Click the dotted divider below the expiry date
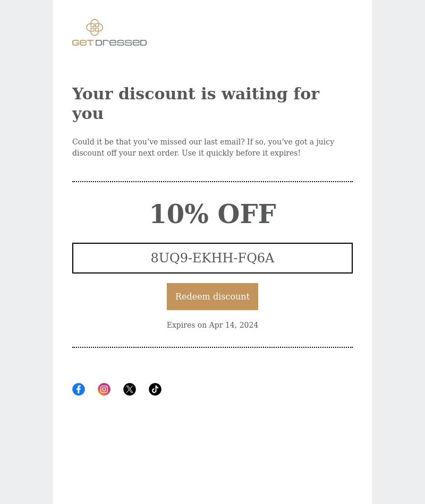Screen dimensions: 425x504 click(212, 347)
